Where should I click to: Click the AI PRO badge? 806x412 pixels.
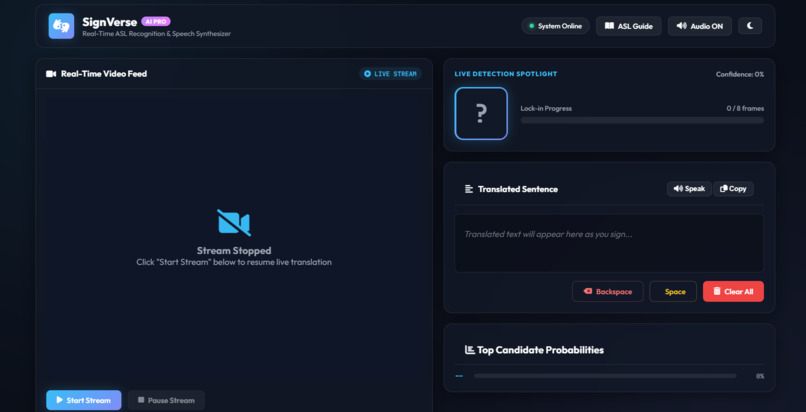click(x=156, y=22)
